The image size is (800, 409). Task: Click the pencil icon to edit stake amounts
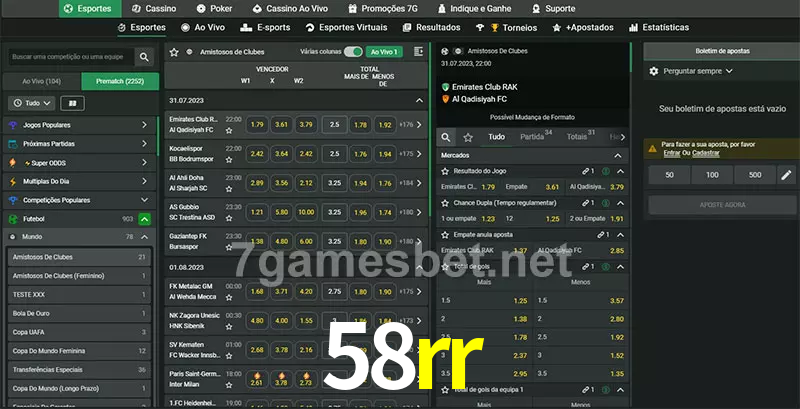pos(786,175)
